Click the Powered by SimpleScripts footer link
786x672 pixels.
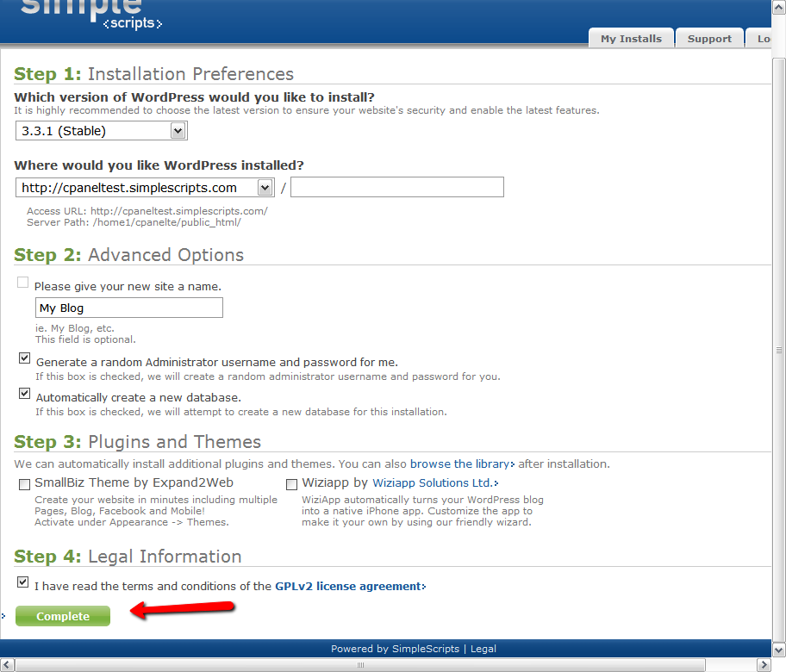click(395, 649)
